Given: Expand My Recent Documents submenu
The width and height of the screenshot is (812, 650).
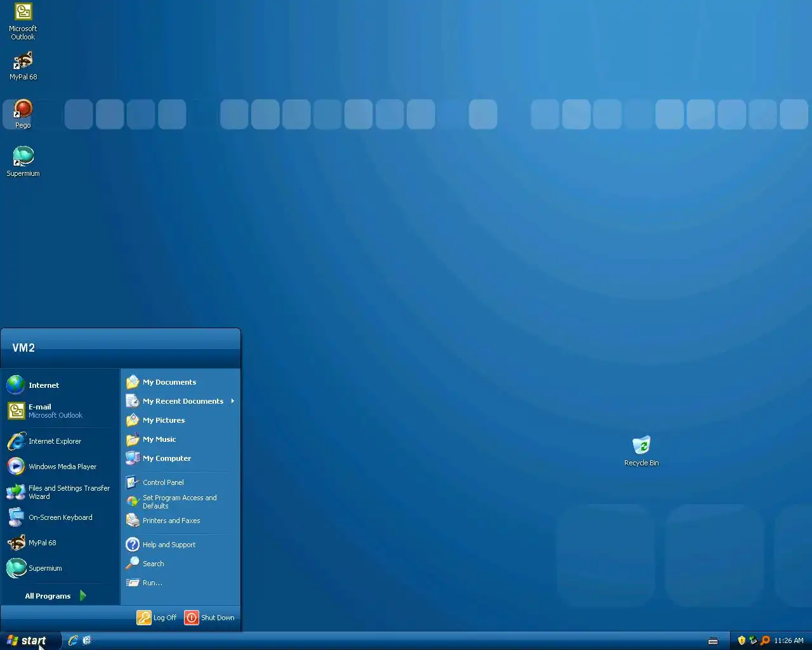Looking at the screenshot, I should coord(180,401).
